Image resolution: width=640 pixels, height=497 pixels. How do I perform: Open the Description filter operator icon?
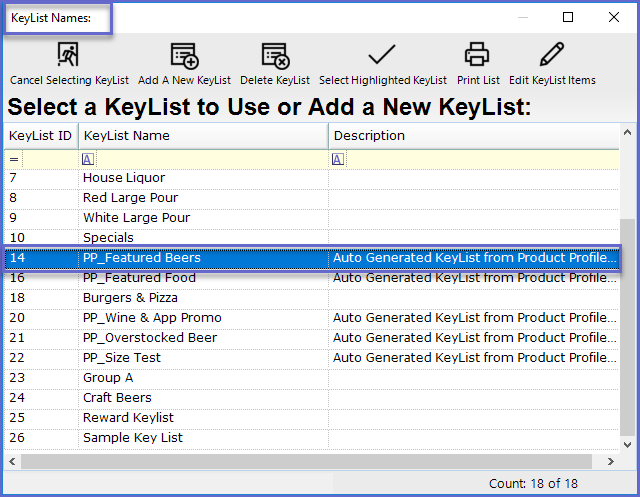tap(338, 159)
